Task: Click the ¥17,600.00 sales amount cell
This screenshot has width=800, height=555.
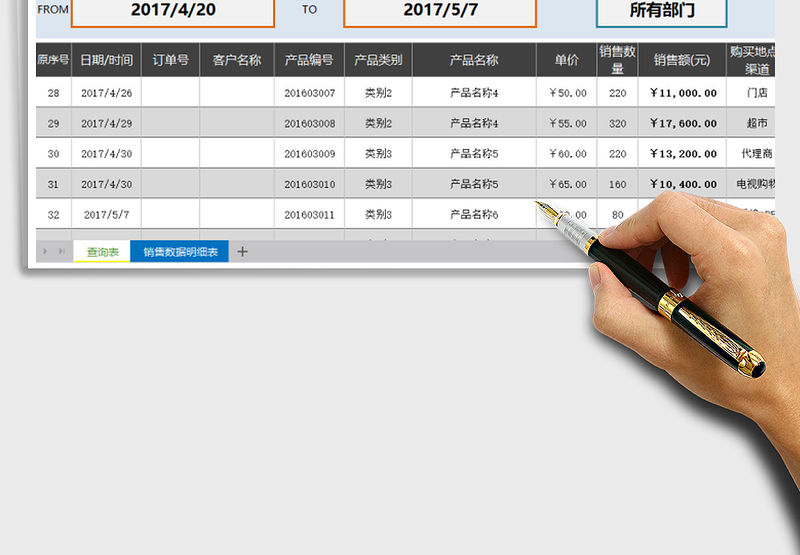Action: 682,124
